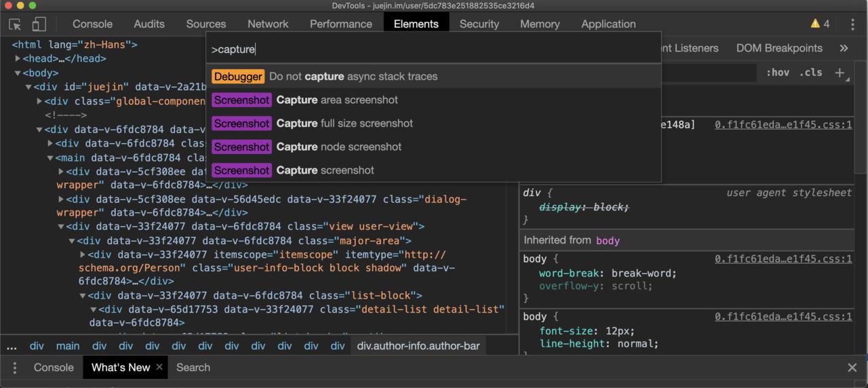Screen dimensions: 868x388
Task: Collapse the div id="juejin" node
Action: 28,87
